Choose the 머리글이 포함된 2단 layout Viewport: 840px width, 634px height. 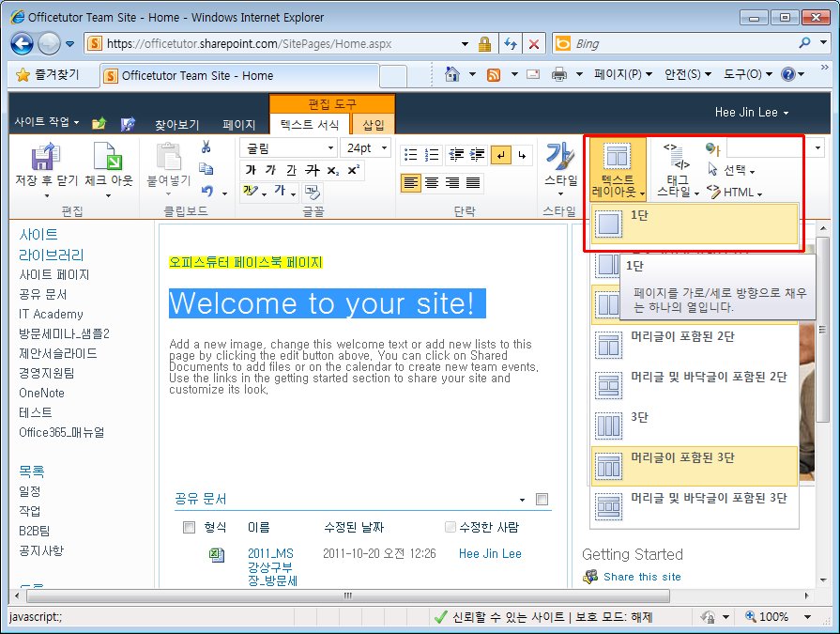695,345
